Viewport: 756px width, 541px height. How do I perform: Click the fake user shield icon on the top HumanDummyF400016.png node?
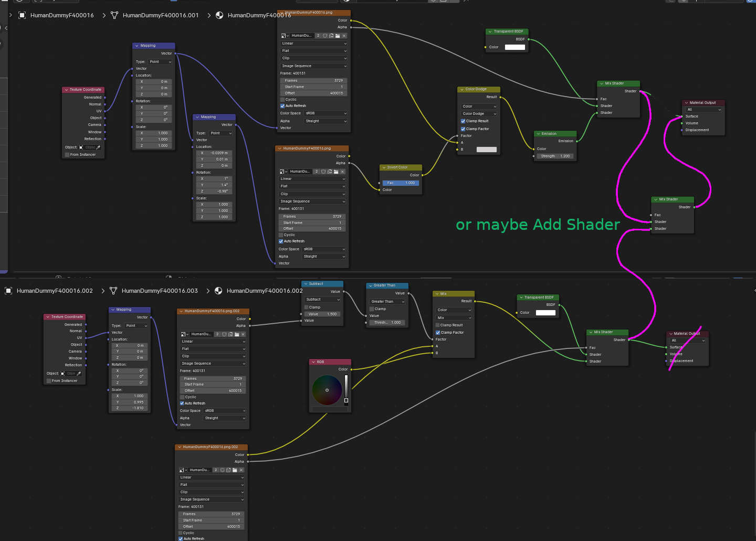[x=325, y=36]
